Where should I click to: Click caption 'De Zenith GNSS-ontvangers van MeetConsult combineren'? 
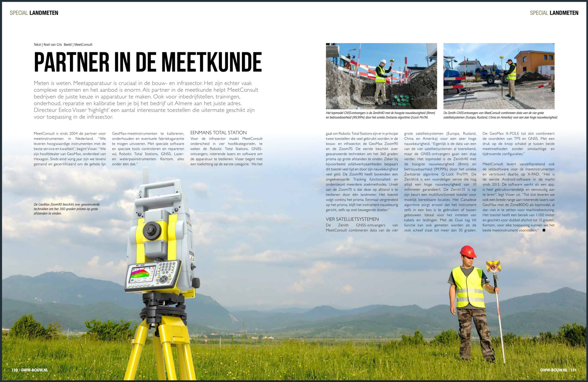tap(500, 115)
